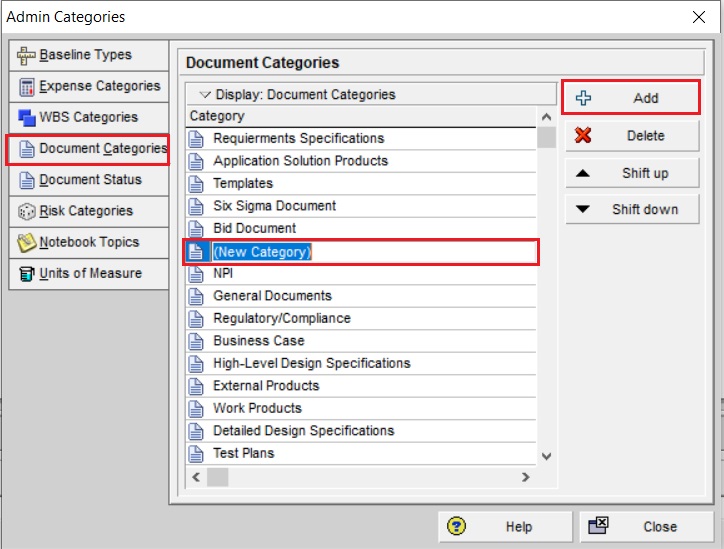Click the Expense Categories calculator icon
This screenshot has width=724, height=549.
pos(27,86)
